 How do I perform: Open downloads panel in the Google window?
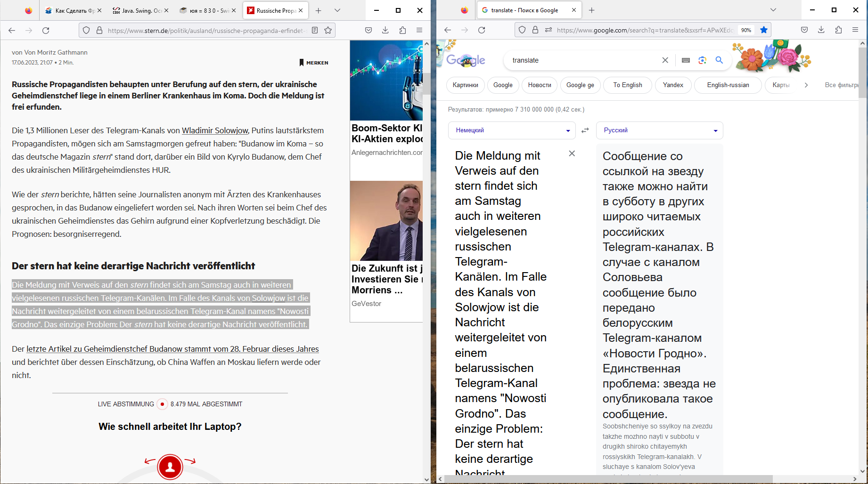tap(821, 30)
